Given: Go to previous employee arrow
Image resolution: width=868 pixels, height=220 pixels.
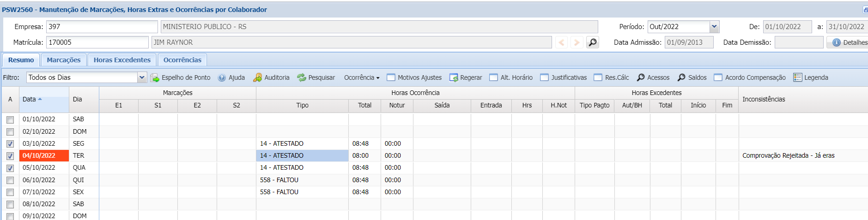Looking at the screenshot, I should [x=561, y=42].
